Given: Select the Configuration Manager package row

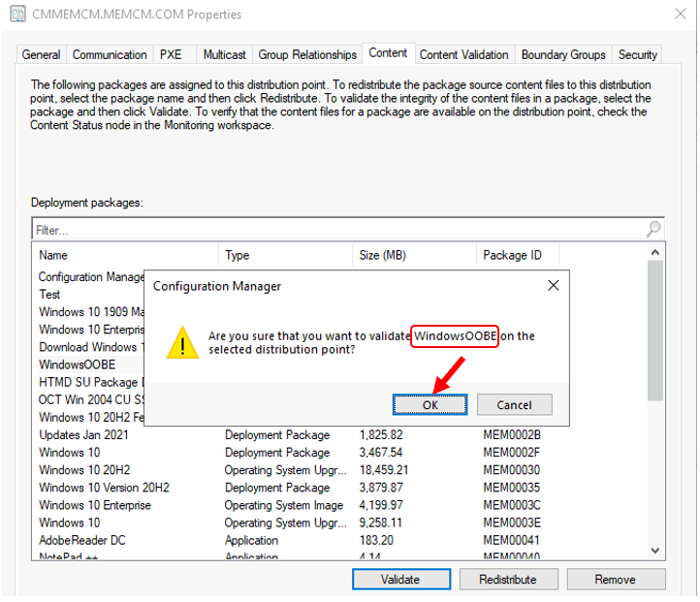Looking at the screenshot, I should (90, 277).
